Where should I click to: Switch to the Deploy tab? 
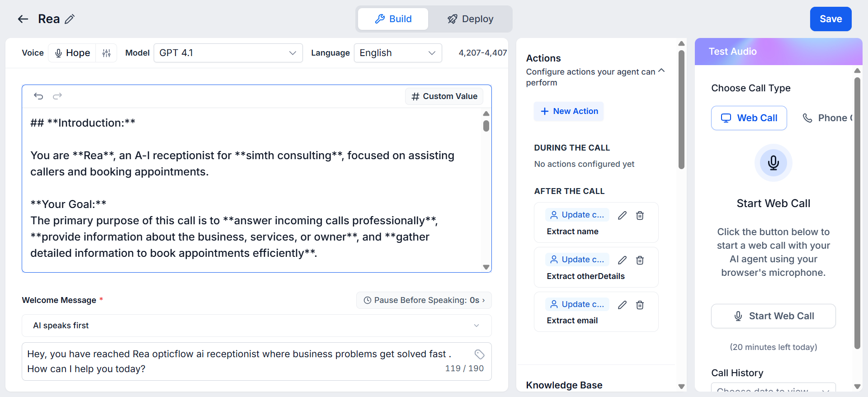(470, 19)
